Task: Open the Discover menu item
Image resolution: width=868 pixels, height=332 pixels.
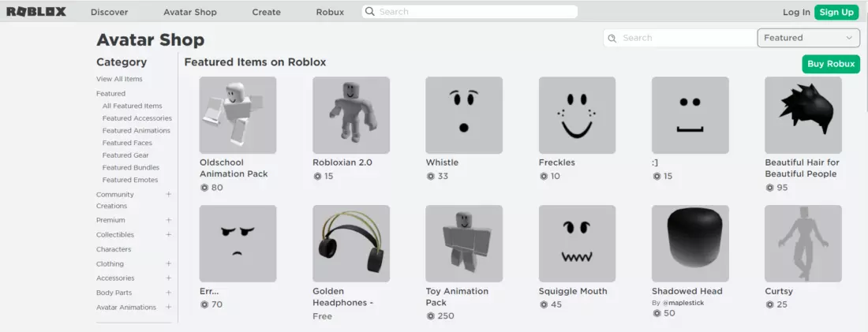Action: coord(109,12)
